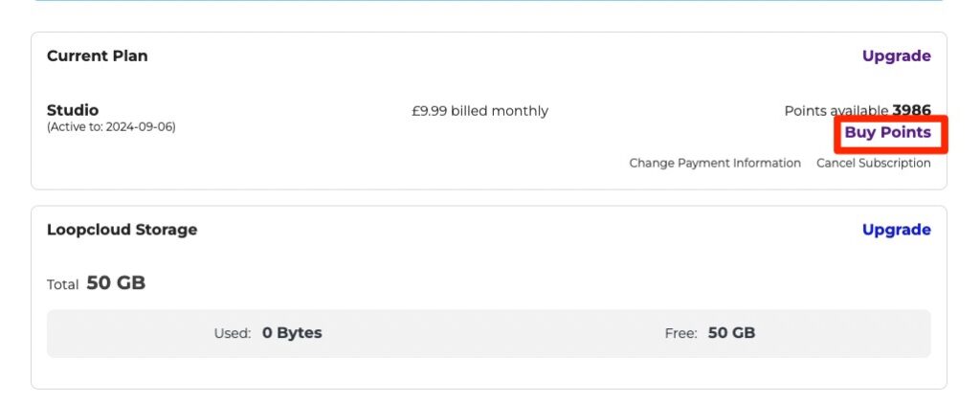Click Upgrade link in Loopcloud Storage section
The height and width of the screenshot is (402, 980).
[x=896, y=230]
